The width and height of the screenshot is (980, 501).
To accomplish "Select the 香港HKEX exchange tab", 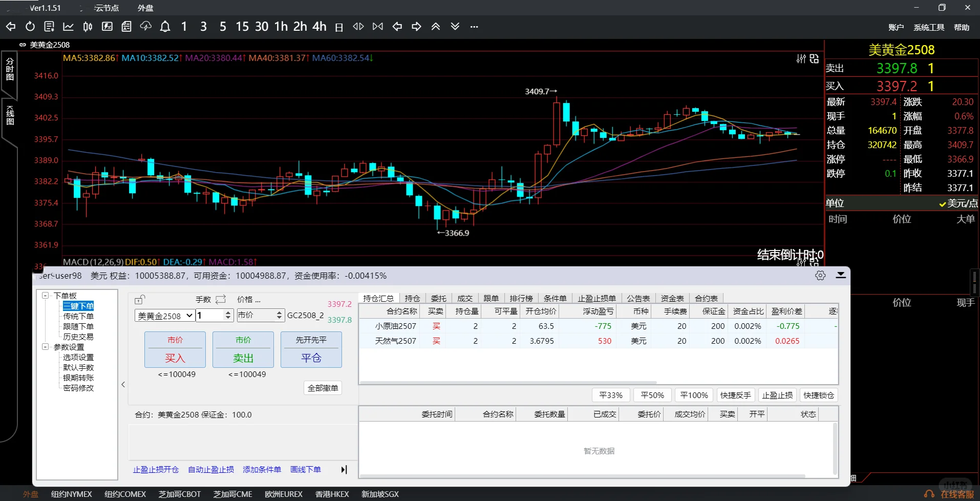I will (x=332, y=494).
